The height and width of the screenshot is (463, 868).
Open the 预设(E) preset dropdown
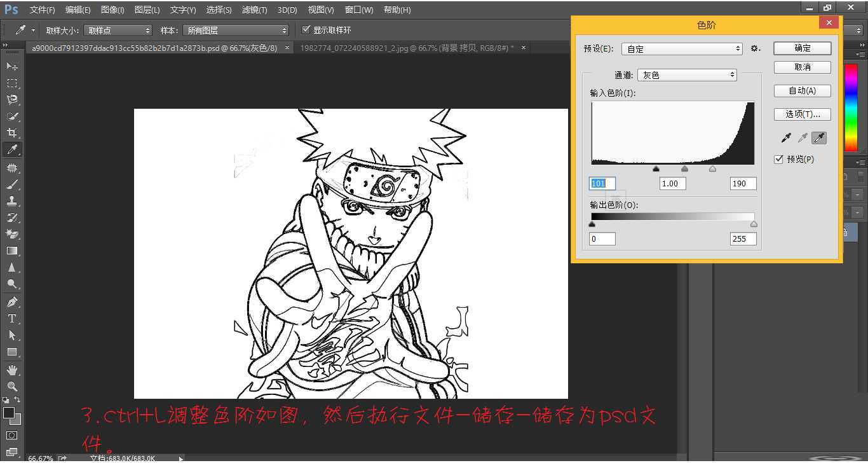(x=681, y=48)
